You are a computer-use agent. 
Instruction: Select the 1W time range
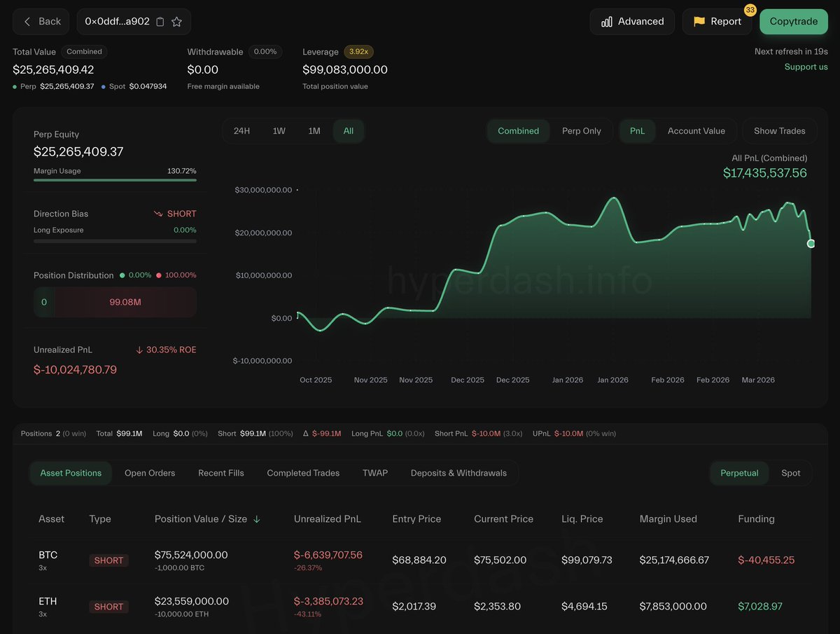[279, 131]
